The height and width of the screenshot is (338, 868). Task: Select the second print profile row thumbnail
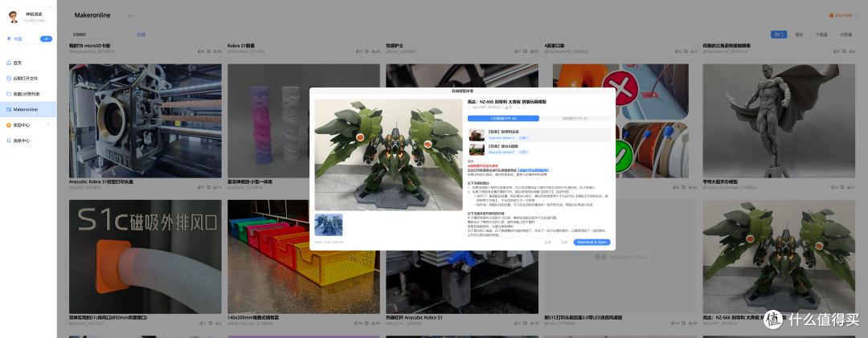tap(477, 149)
